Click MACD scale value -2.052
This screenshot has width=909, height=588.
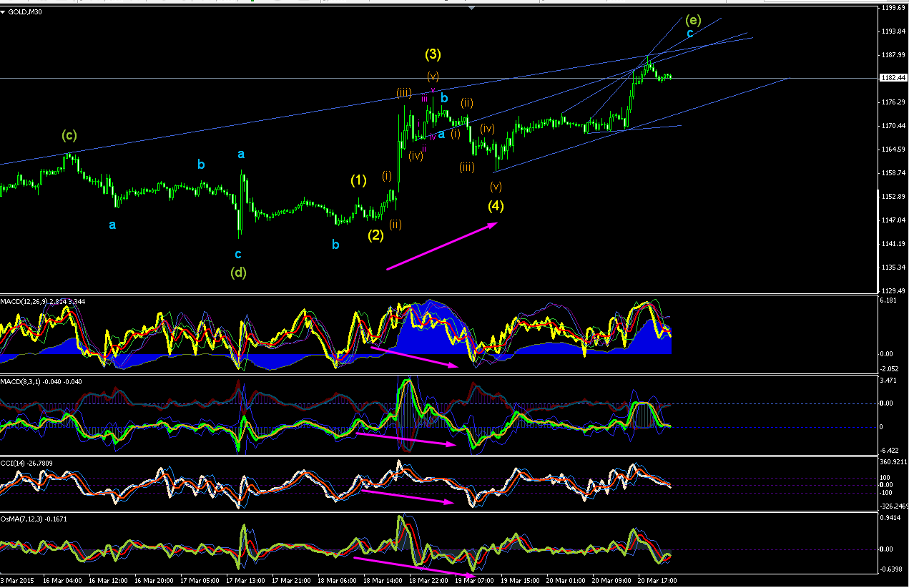(x=890, y=369)
